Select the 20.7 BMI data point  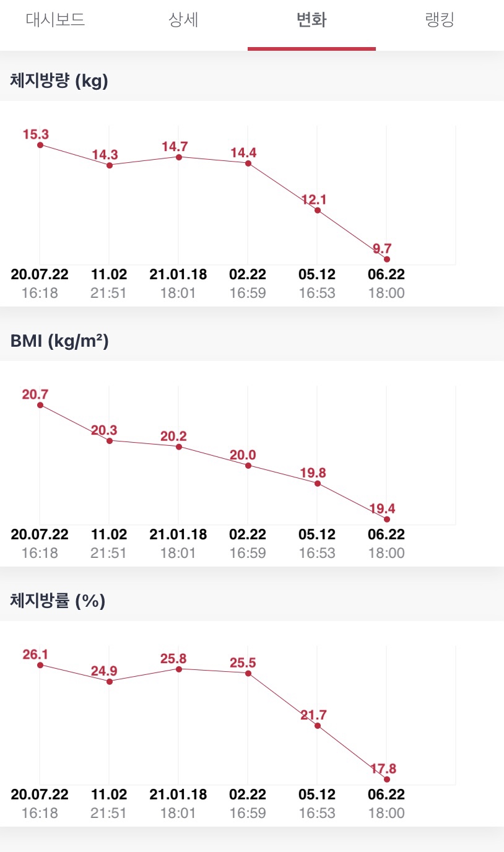(x=40, y=405)
